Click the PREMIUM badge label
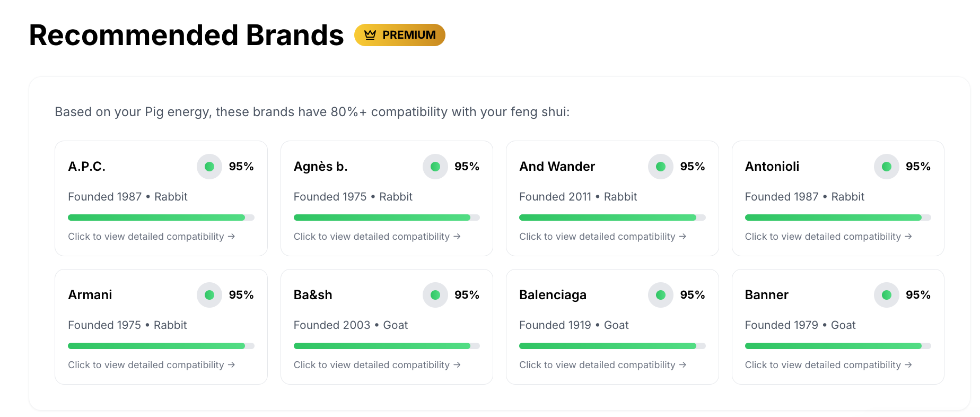The height and width of the screenshot is (417, 980). pyautogui.click(x=409, y=35)
